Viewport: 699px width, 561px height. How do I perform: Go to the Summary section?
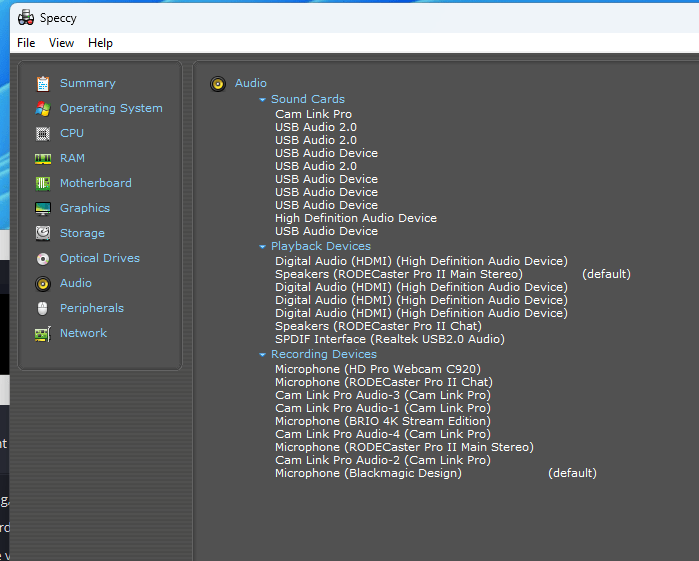(88, 83)
